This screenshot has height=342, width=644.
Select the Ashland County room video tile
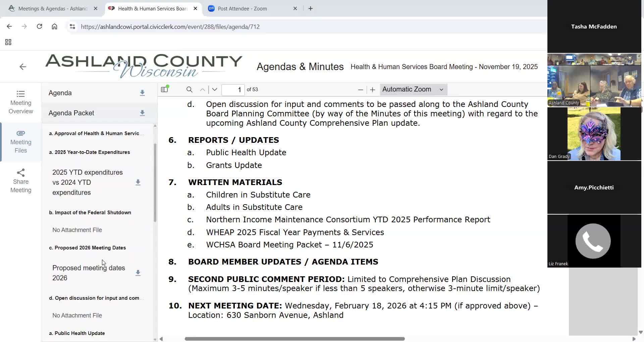pos(594,80)
